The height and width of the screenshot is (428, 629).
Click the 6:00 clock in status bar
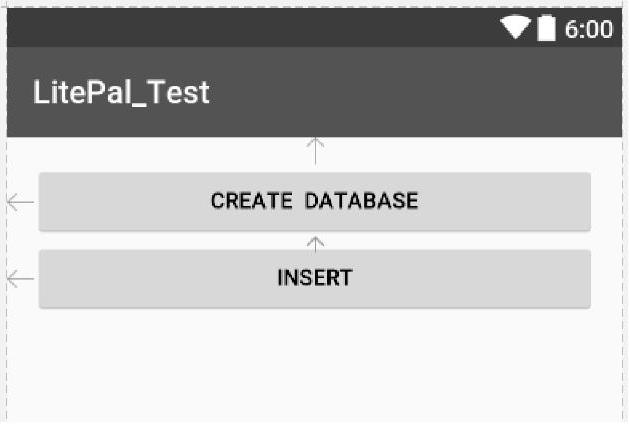(588, 29)
